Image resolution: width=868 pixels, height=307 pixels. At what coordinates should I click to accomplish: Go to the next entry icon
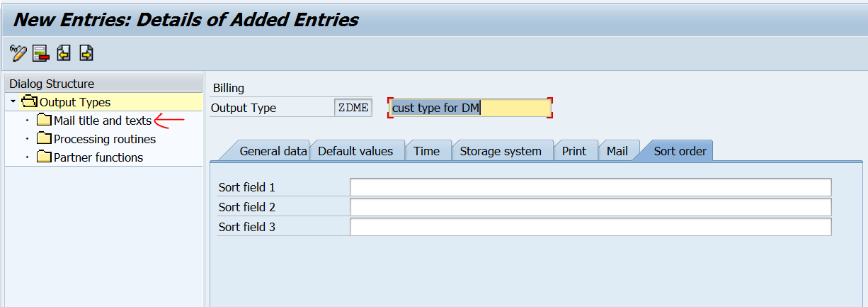86,53
